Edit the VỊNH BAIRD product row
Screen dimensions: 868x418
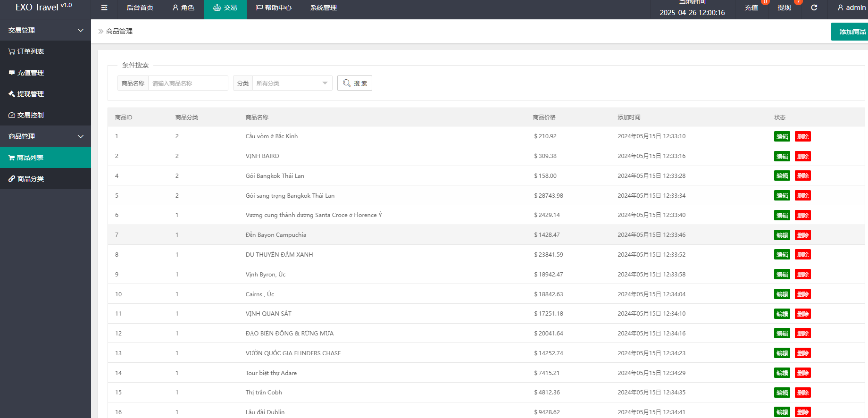click(782, 156)
